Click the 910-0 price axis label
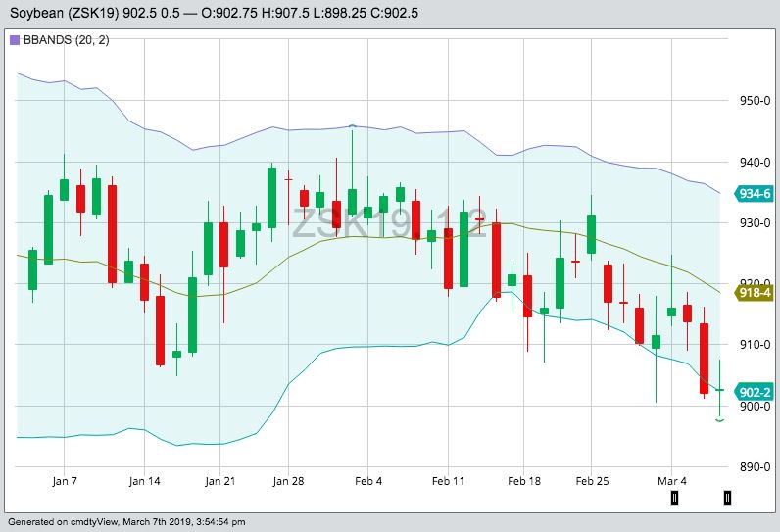This screenshot has height=532, width=780. coord(755,345)
